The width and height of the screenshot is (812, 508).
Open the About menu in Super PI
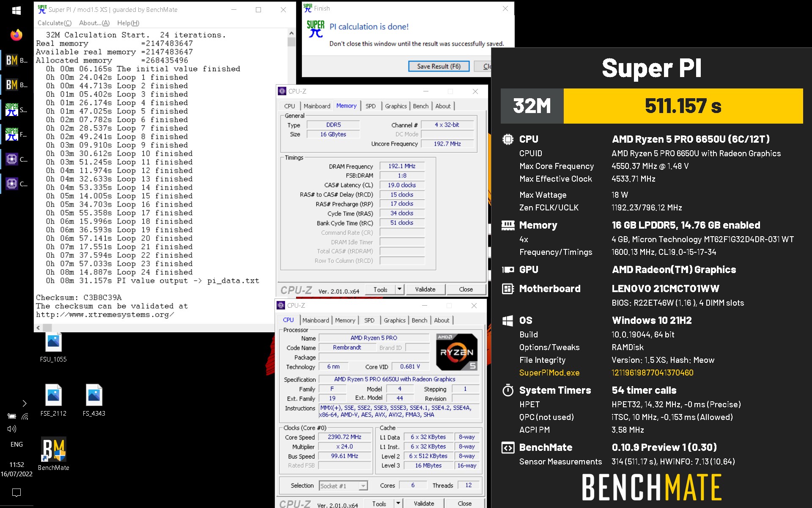coord(94,23)
